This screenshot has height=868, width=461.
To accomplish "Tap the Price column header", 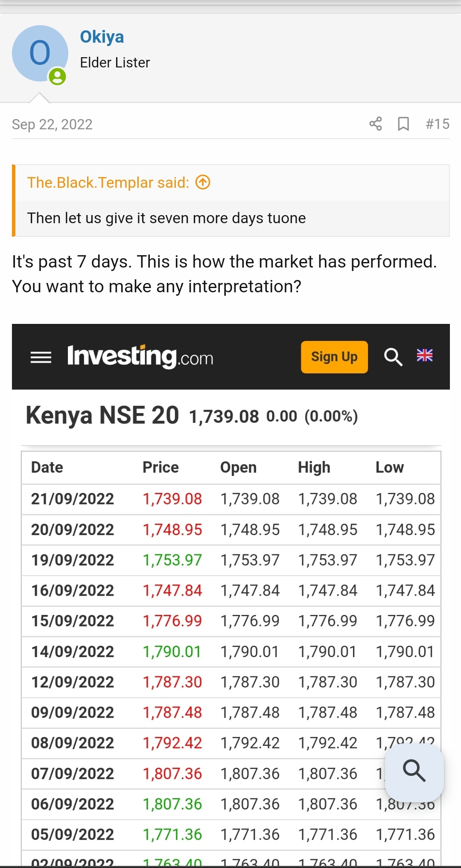I will pyautogui.click(x=160, y=467).
